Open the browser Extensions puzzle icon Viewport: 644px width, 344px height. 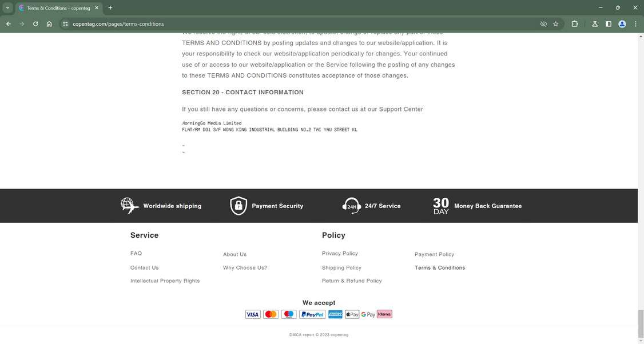(574, 24)
